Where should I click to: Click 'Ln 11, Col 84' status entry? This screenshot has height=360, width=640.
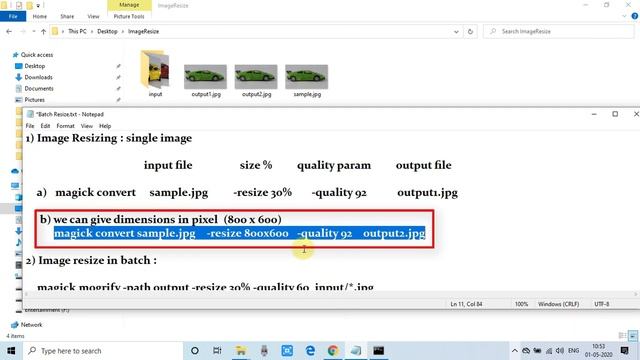pyautogui.click(x=466, y=304)
